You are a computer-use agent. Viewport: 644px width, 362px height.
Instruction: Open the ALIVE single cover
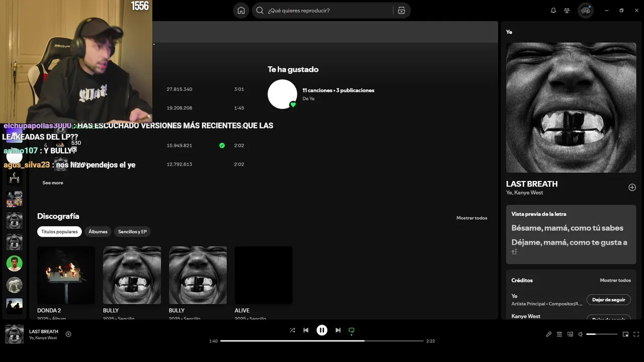point(264,275)
